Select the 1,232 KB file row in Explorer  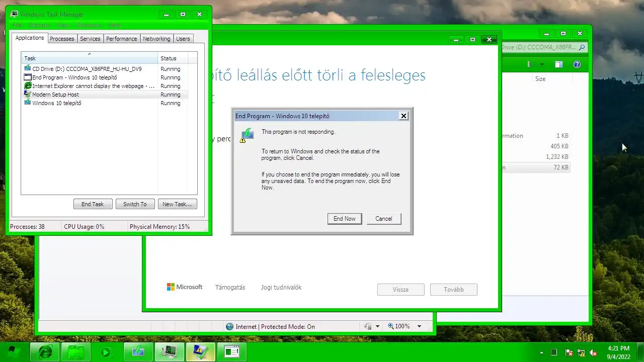(536, 157)
